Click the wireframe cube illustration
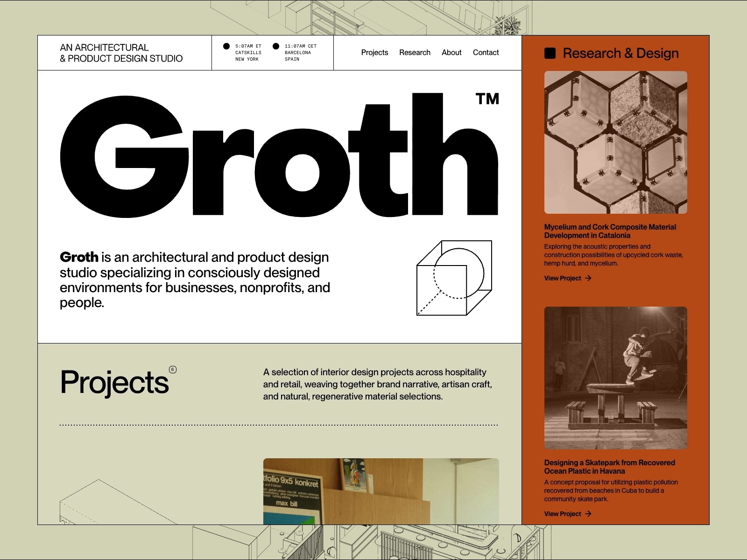747x560 pixels. (454, 278)
